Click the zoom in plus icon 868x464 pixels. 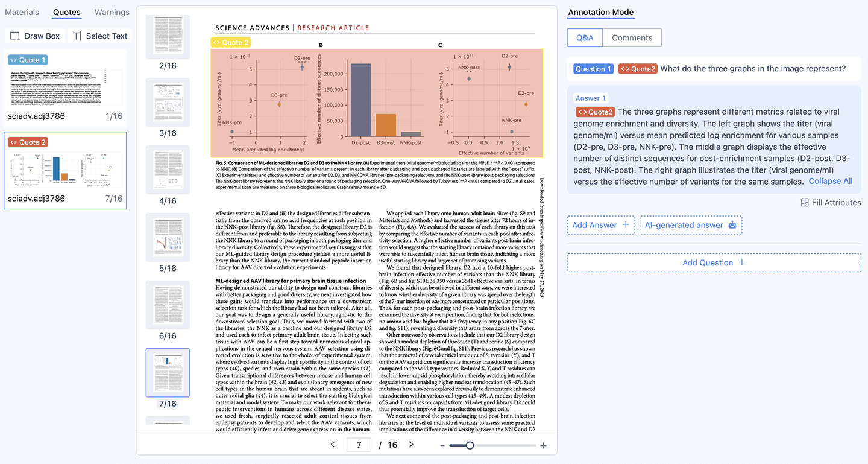click(543, 445)
